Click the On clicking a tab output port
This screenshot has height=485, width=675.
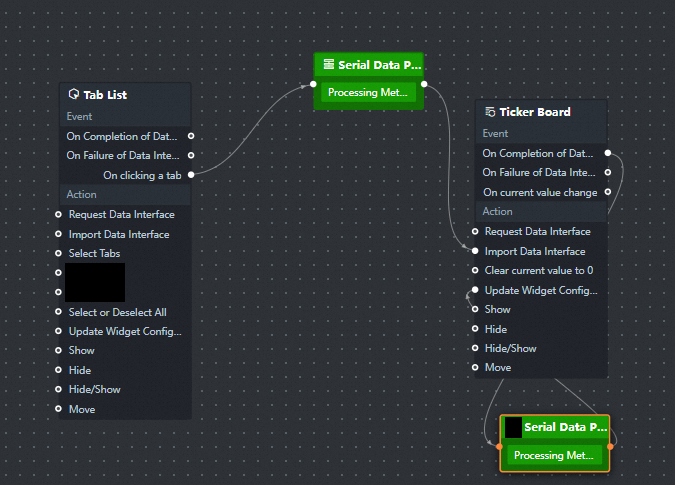point(191,175)
